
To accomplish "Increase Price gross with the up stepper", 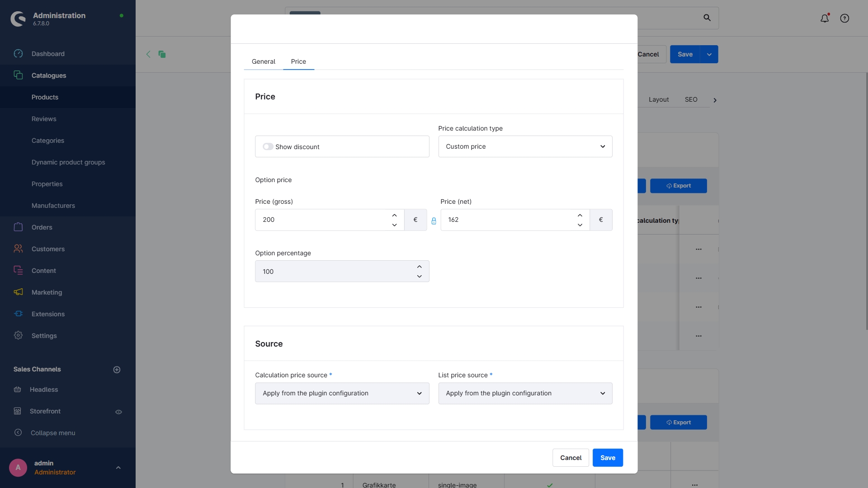I will [394, 215].
